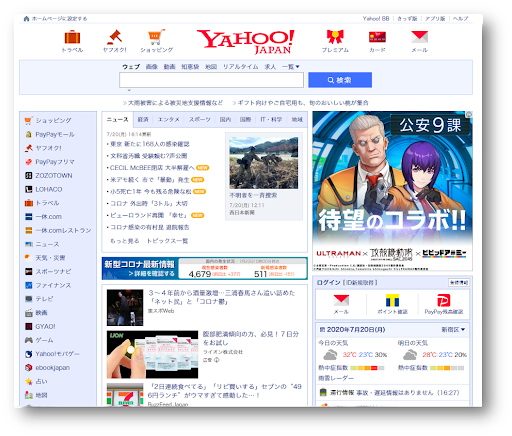Viewport: 512px width, 436px height.
Task: Click ID新規取得 link
Action: pos(361,283)
